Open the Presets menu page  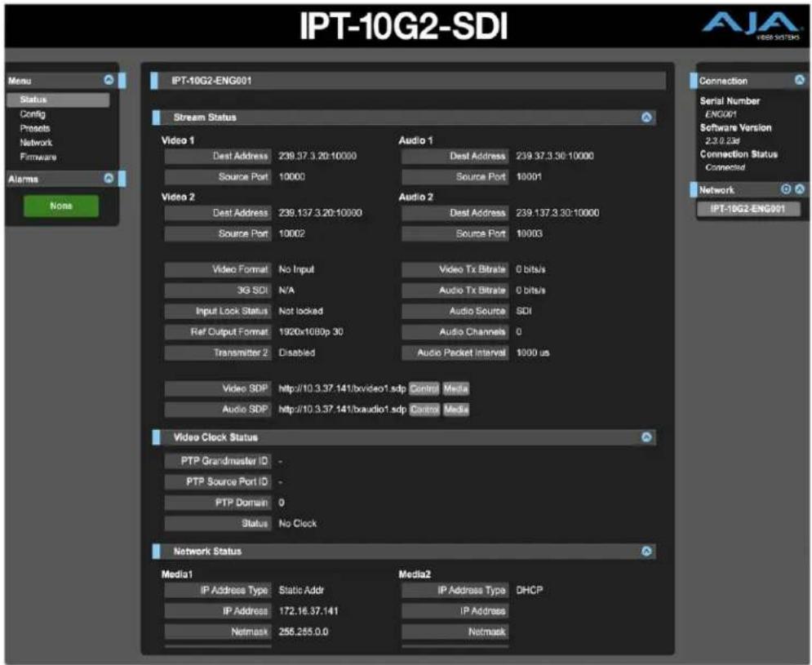pos(35,128)
